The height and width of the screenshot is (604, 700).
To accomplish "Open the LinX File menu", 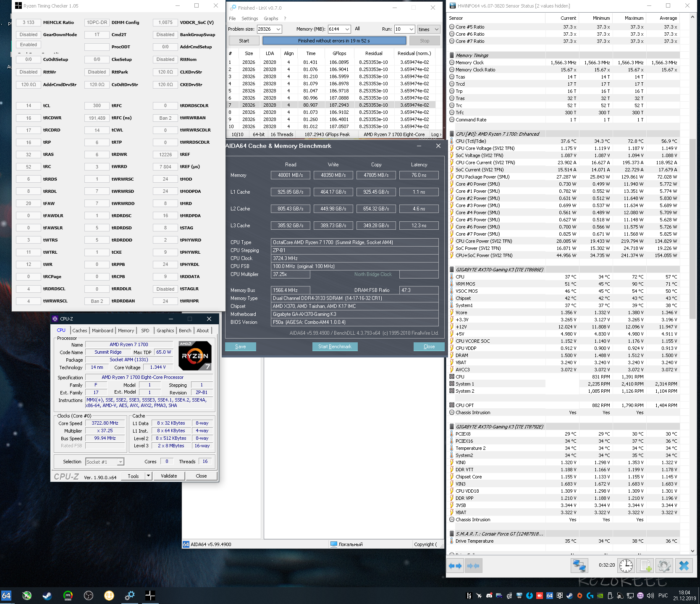I will pyautogui.click(x=232, y=18).
